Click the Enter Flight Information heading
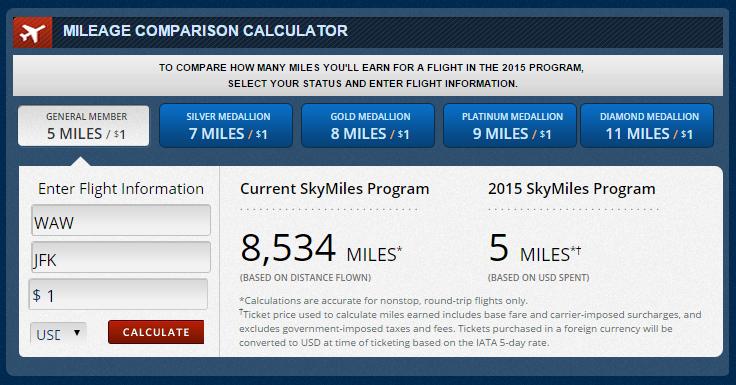 [x=121, y=189]
